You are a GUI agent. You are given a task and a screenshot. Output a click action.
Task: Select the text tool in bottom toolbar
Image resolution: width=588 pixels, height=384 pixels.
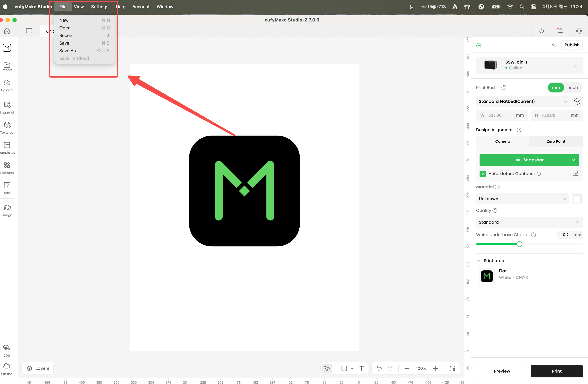click(x=361, y=368)
